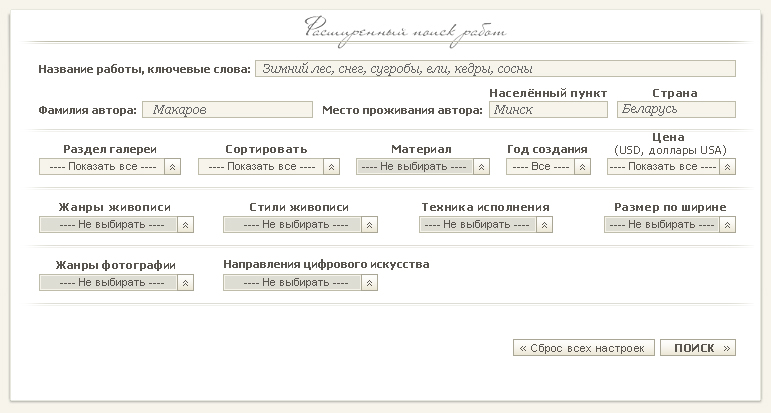Focus the Фамилия автора text field
Viewport: 771px width, 413px height.
[227, 109]
